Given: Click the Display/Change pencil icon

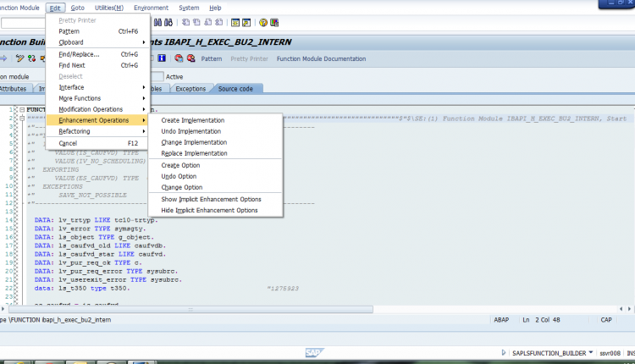Looking at the screenshot, I should (x=19, y=58).
